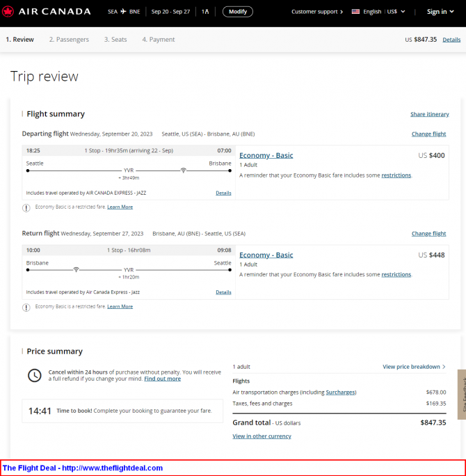Click the YVR stop on return flight

pos(129,270)
